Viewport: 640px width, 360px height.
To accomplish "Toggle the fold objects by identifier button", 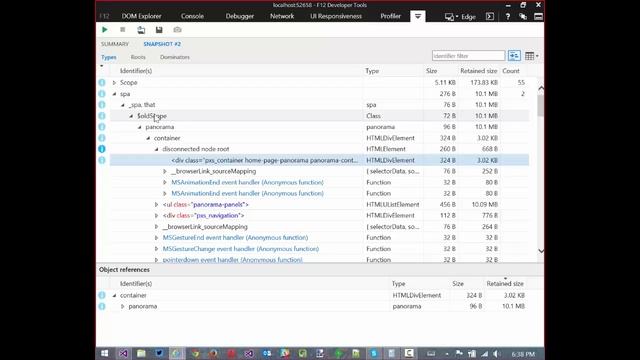I will tap(514, 56).
